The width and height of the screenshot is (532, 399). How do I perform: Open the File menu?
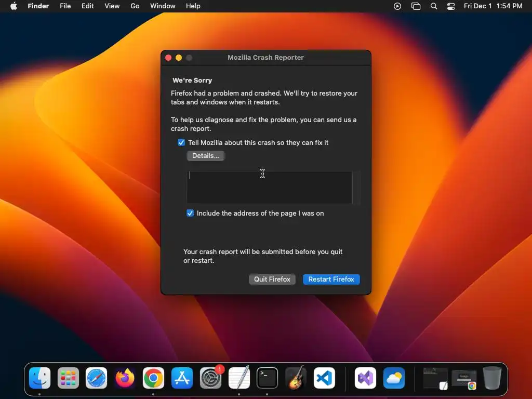(65, 6)
